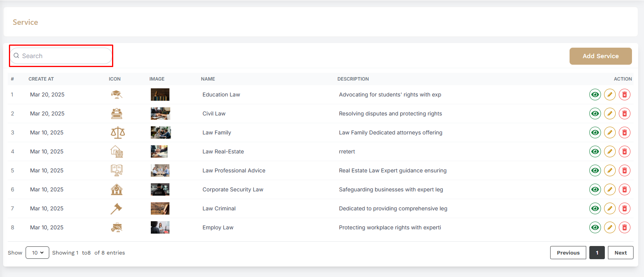The image size is (644, 277).
Task: Edit the Law Criminal service
Action: (609, 208)
